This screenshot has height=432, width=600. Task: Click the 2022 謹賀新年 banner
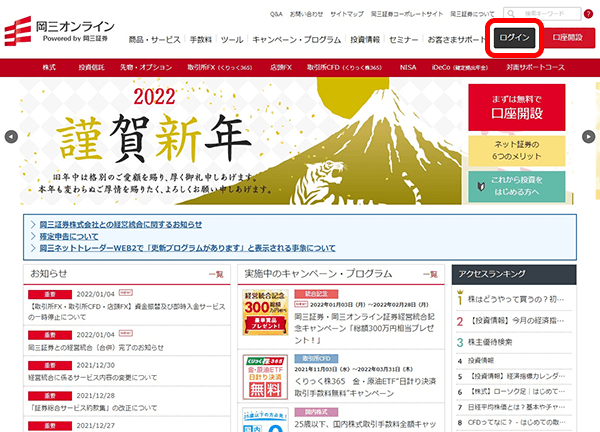click(241, 141)
